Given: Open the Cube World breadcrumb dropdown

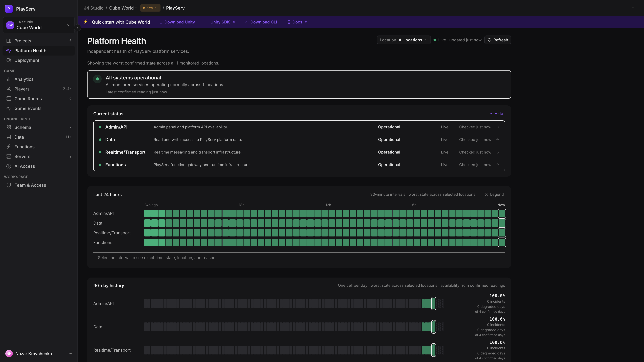Looking at the screenshot, I should coord(123,8).
